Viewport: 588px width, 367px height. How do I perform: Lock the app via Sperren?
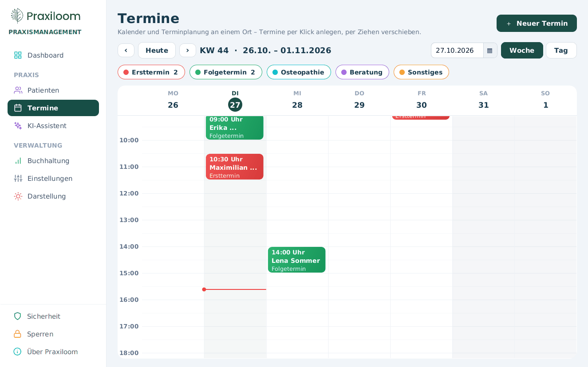[x=53, y=334]
